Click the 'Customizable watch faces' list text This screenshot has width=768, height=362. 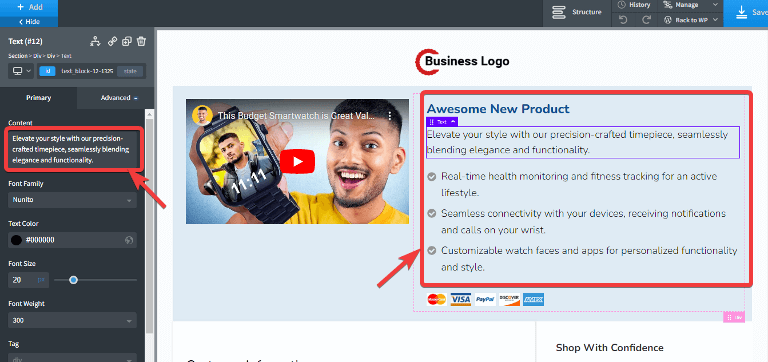589,259
